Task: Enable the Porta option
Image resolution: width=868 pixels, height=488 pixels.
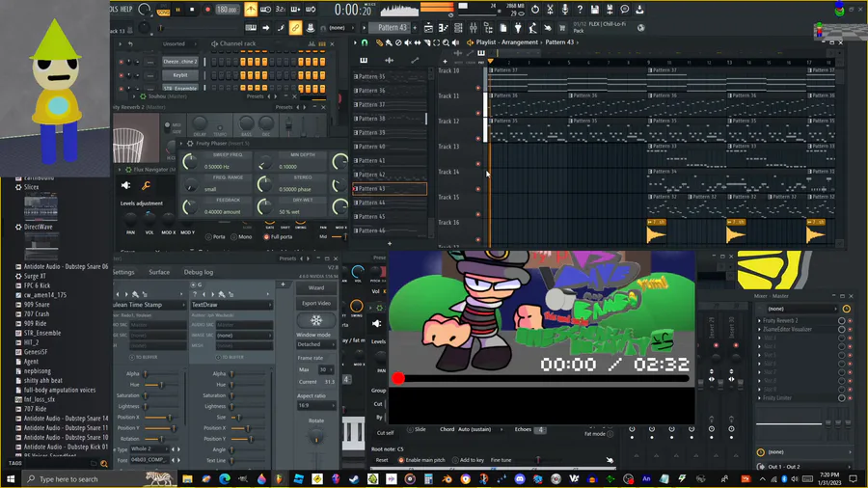Action: [215, 237]
